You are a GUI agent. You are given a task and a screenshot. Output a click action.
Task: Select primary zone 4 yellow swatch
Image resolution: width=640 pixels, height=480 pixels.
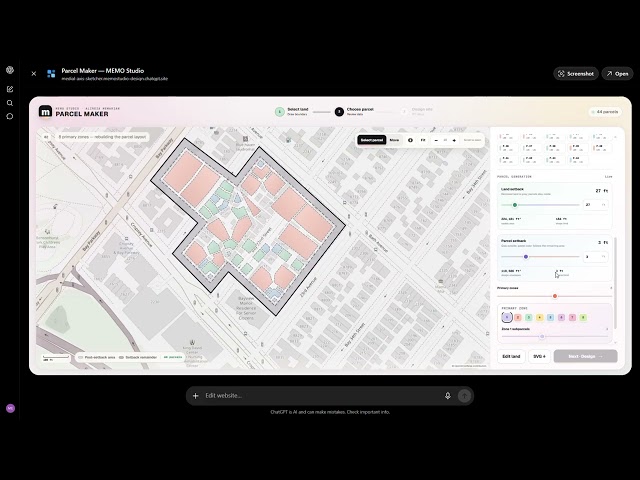click(540, 317)
